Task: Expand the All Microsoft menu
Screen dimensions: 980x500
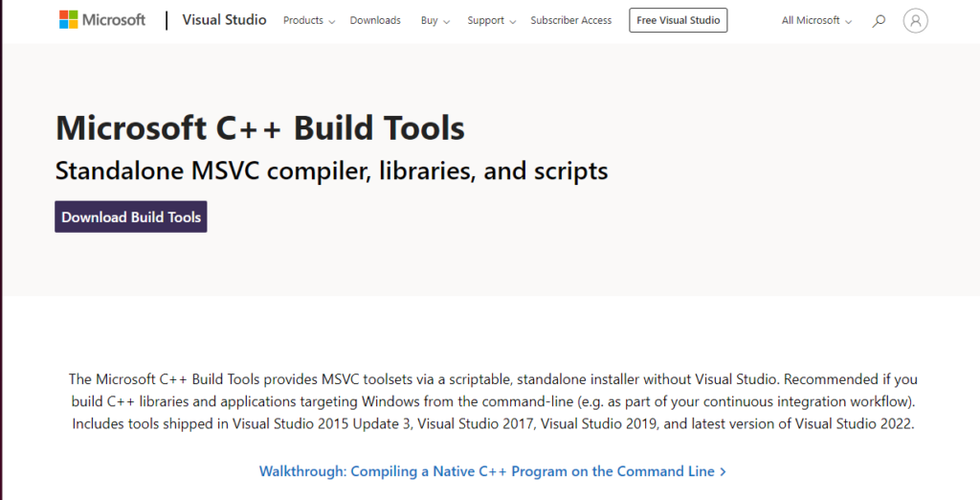Action: click(x=816, y=21)
